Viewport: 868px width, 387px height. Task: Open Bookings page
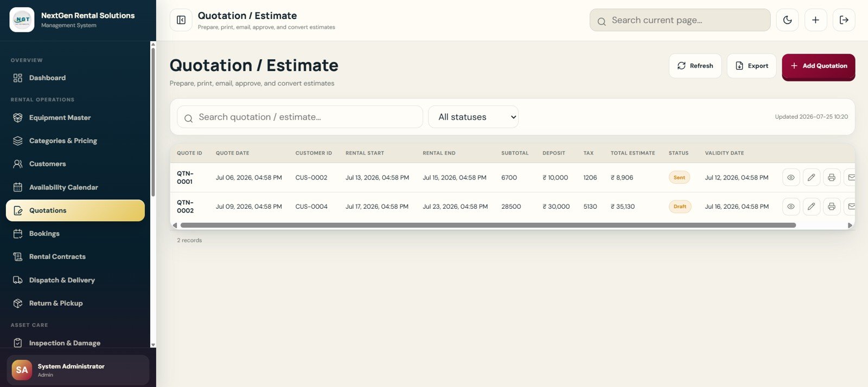coord(75,234)
